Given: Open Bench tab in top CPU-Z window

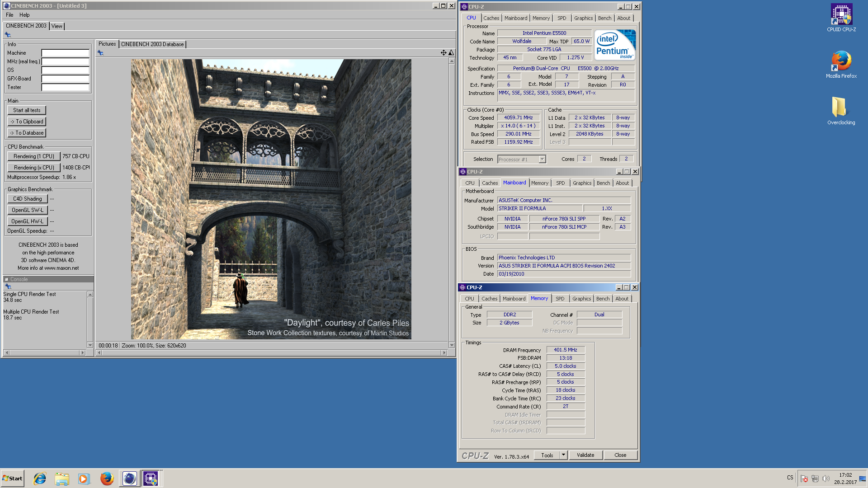Looking at the screenshot, I should point(604,18).
